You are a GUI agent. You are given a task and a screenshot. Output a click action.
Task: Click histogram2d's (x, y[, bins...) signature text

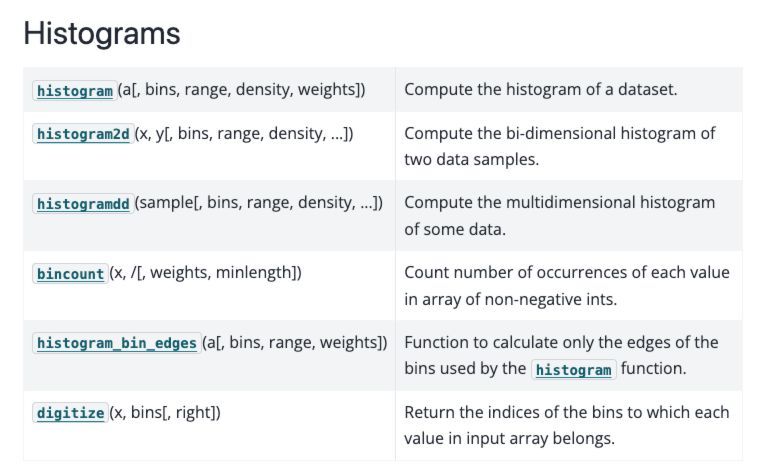(x=244, y=133)
